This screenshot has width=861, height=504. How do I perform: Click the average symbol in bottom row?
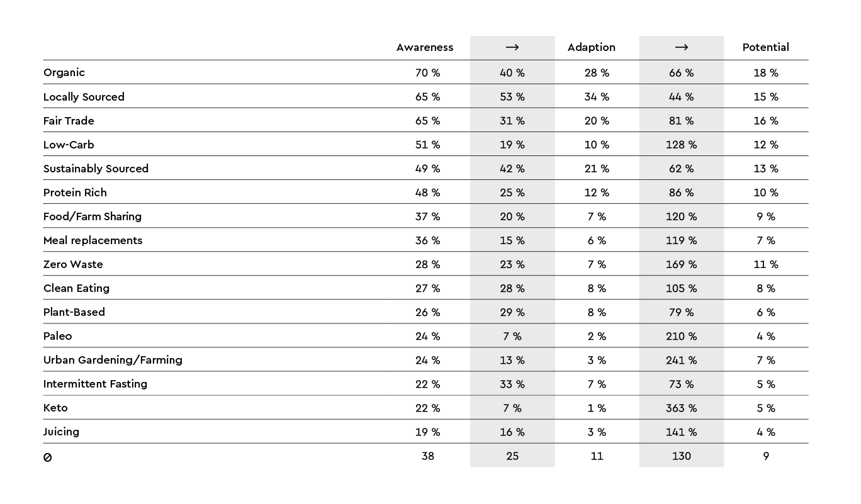[48, 457]
